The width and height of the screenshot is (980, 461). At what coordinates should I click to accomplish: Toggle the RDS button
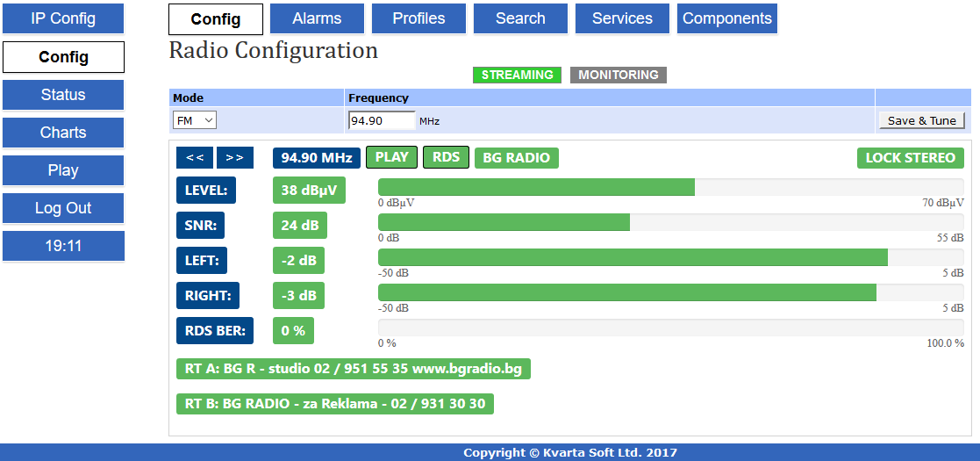coord(447,157)
